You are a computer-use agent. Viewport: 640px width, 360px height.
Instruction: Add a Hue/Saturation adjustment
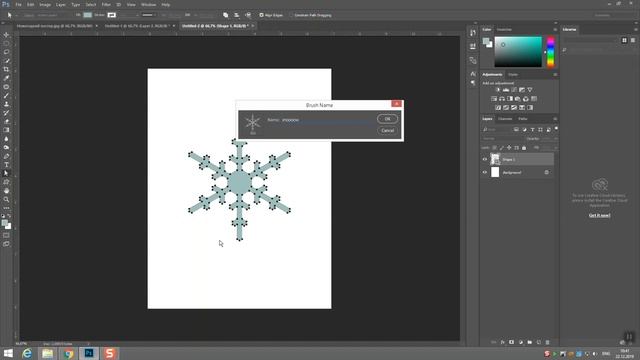pyautogui.click(x=494, y=99)
